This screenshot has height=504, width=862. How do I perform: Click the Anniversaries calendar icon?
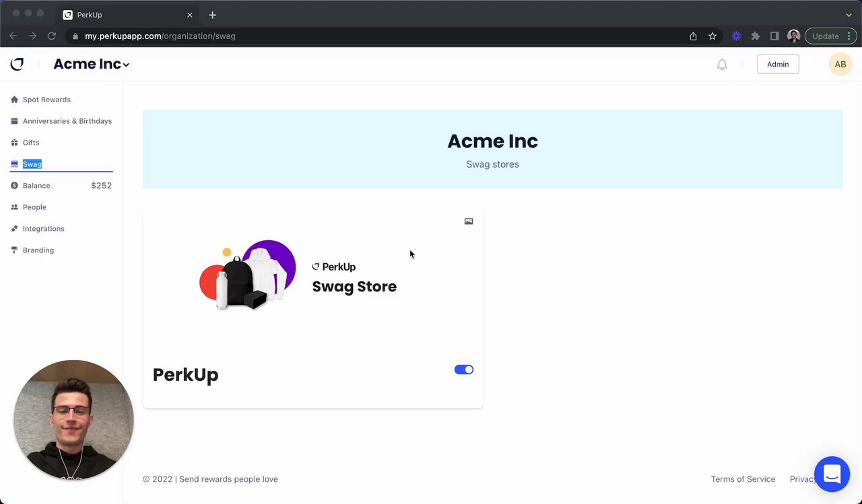[14, 121]
